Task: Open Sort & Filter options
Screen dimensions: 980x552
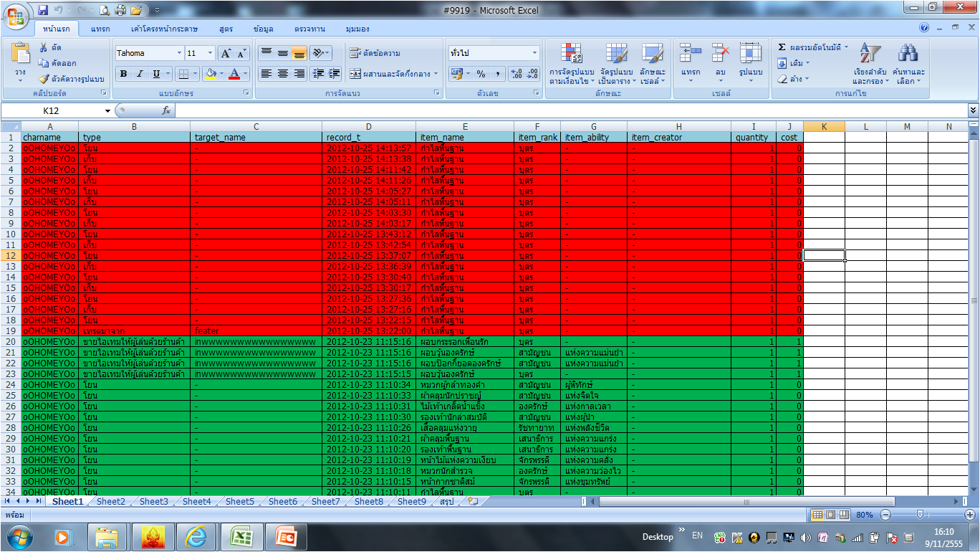Action: point(870,65)
